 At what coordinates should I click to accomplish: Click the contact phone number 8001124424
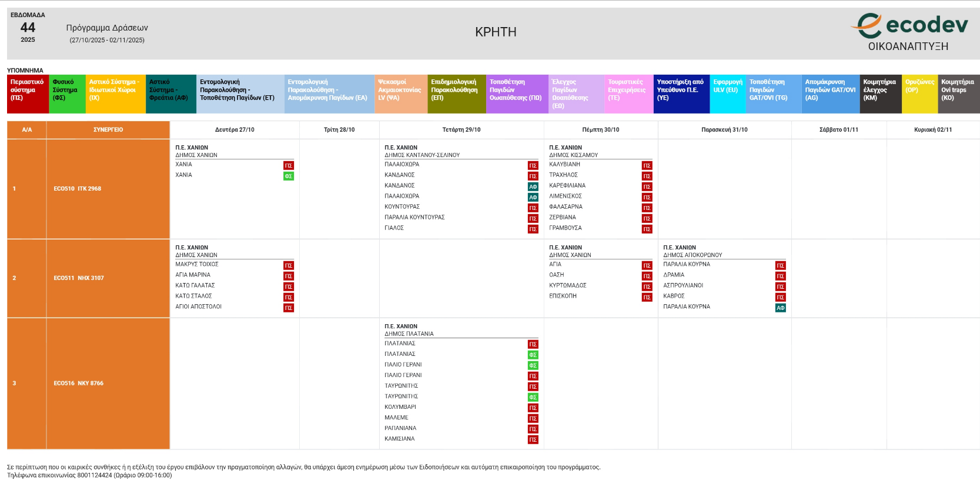[94, 475]
